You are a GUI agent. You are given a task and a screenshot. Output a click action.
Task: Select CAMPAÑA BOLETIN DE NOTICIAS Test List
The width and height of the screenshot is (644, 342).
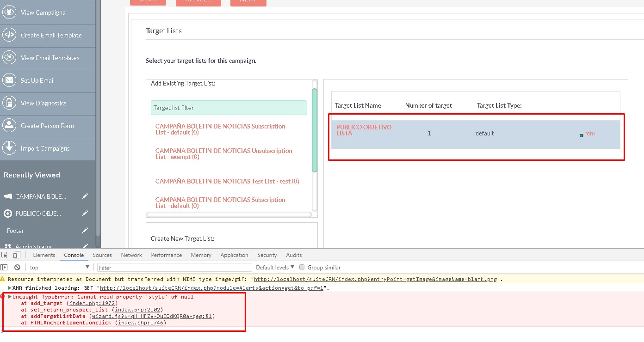tap(227, 181)
